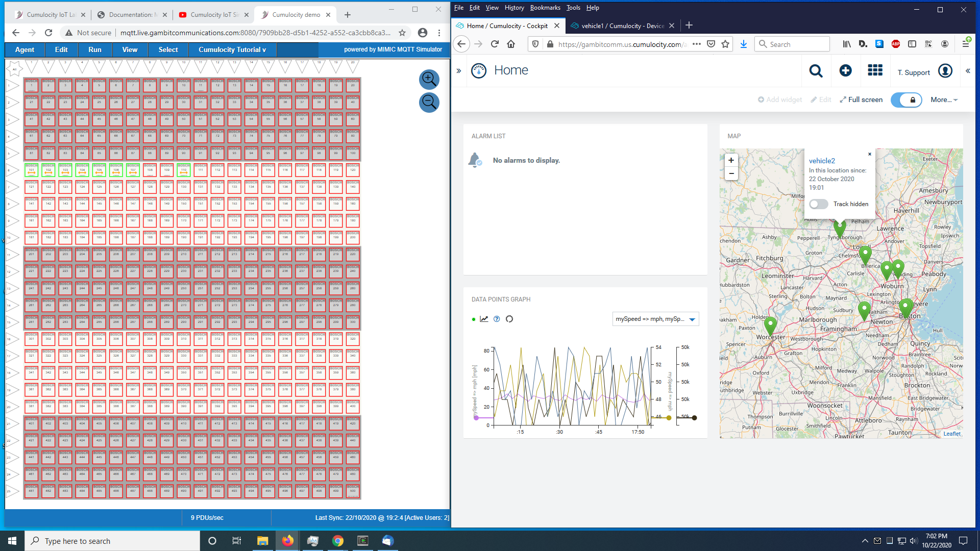Viewport: 980px width, 551px height.
Task: Refresh the Data Points Graph widget
Action: [509, 319]
